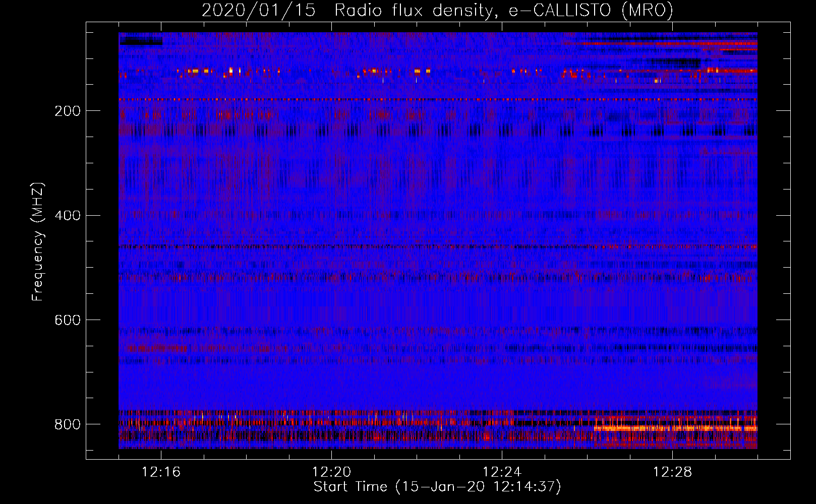Click the 12:16 time tick label

click(161, 472)
